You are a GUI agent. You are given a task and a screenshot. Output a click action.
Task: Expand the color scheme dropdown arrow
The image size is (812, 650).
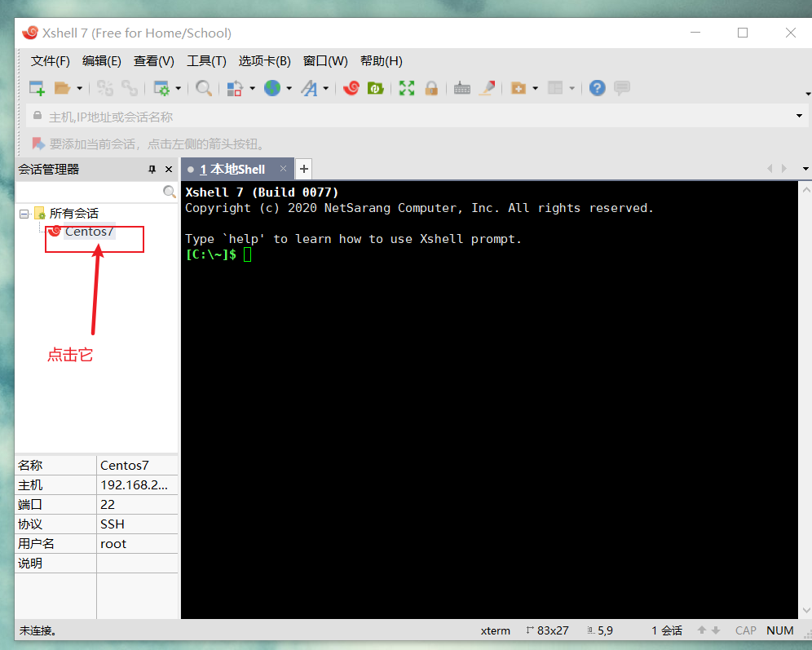(252, 89)
